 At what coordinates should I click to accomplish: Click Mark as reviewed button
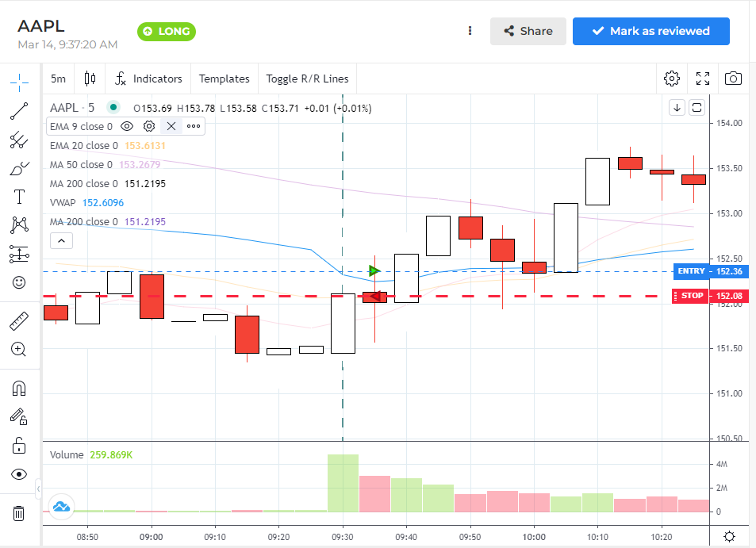(651, 32)
